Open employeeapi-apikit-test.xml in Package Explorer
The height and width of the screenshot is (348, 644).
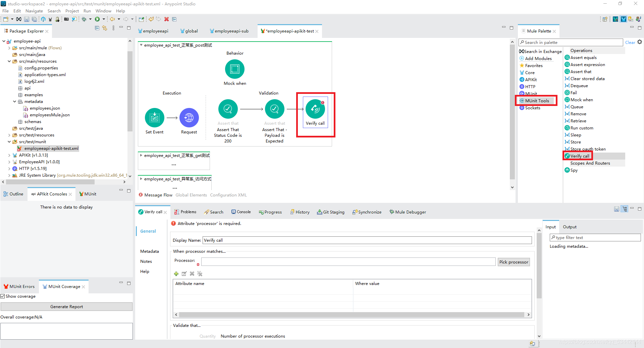[x=51, y=148]
